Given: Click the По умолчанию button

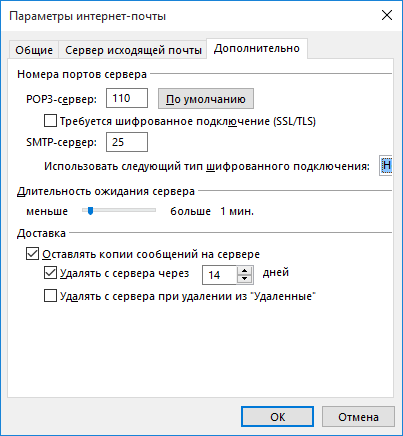Looking at the screenshot, I should tap(206, 99).
